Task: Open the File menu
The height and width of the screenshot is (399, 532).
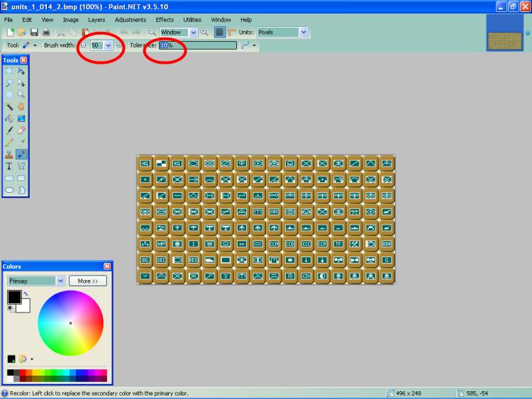Action: click(9, 20)
